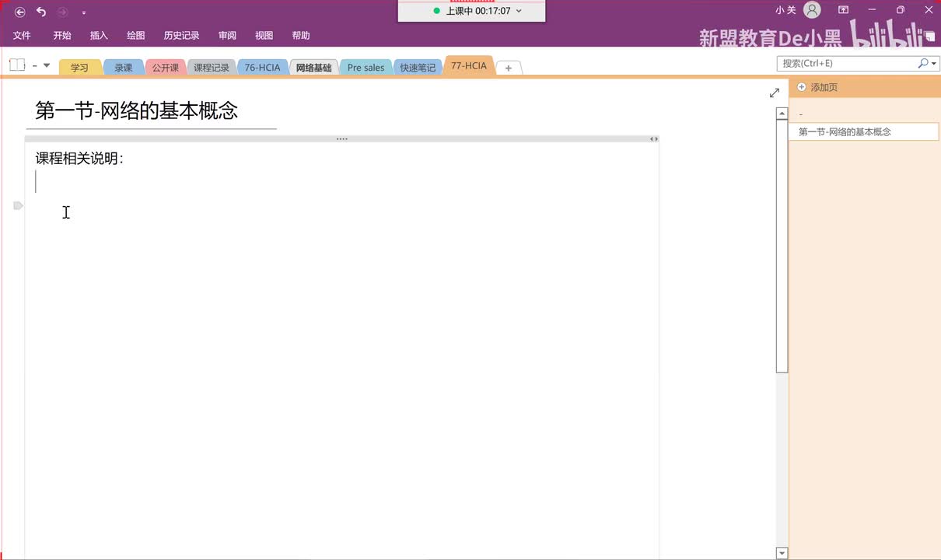The width and height of the screenshot is (941, 560).
Task: Switch to the 课程记录 section tab
Action: click(x=212, y=68)
